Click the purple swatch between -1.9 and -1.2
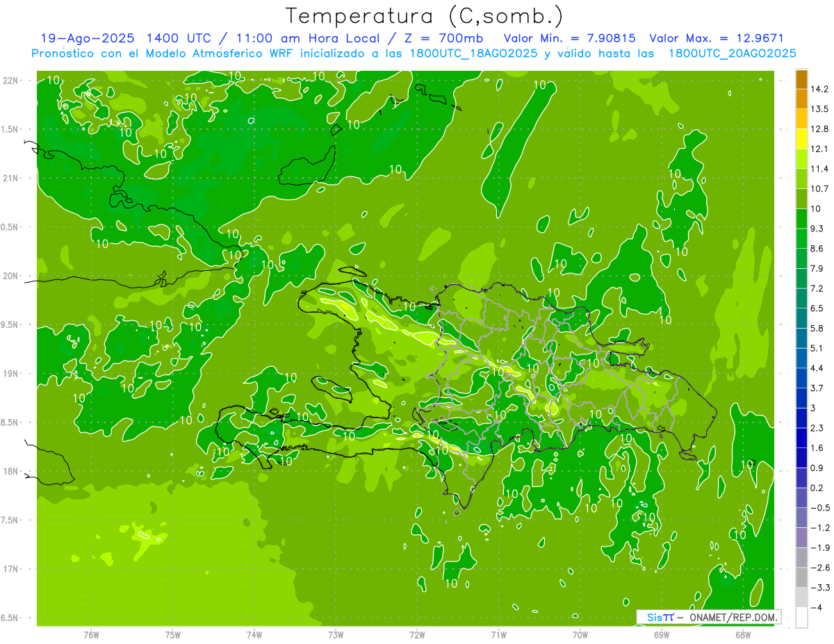 801,538
